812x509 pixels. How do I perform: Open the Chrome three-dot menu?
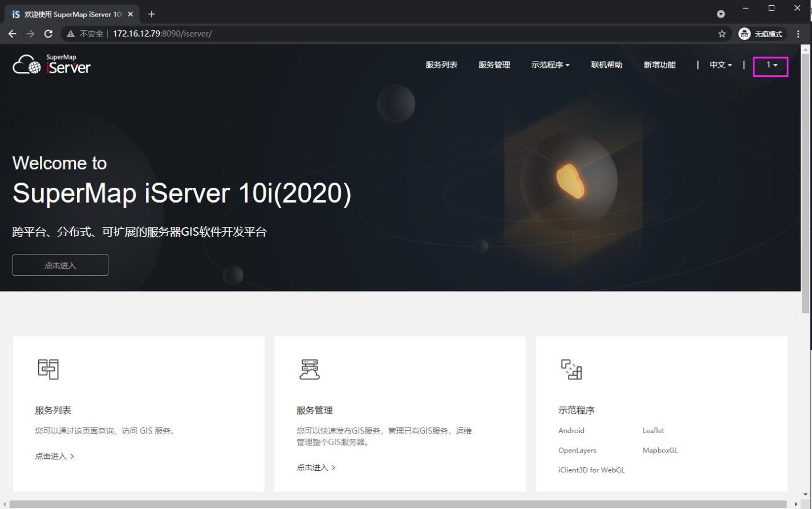click(x=798, y=34)
